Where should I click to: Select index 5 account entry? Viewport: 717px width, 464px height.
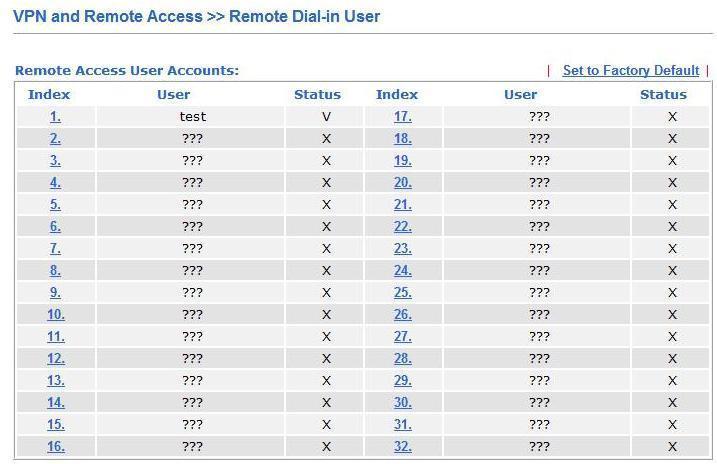click(55, 204)
